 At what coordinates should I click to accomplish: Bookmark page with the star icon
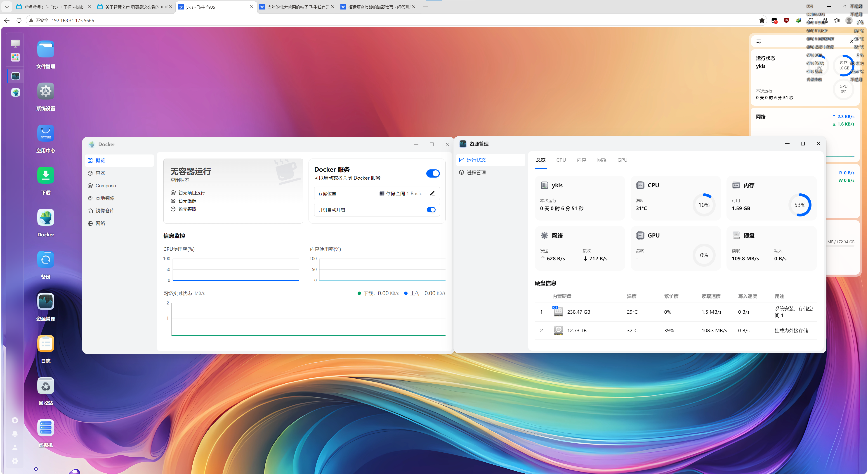[x=762, y=21]
